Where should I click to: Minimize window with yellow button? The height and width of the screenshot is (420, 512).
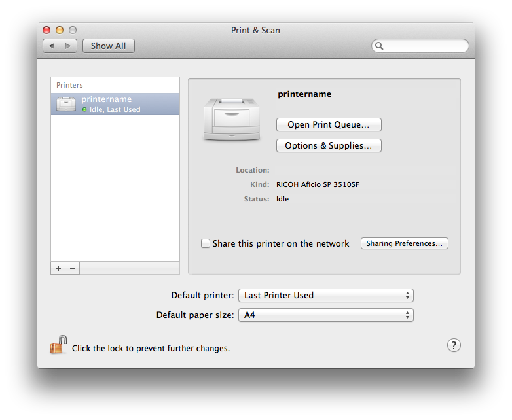(60, 30)
